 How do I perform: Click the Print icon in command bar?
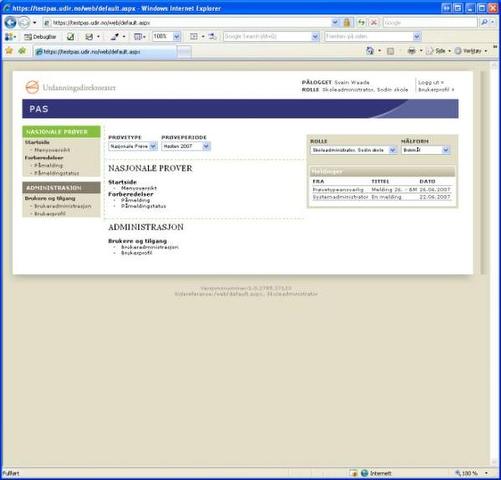click(x=412, y=51)
